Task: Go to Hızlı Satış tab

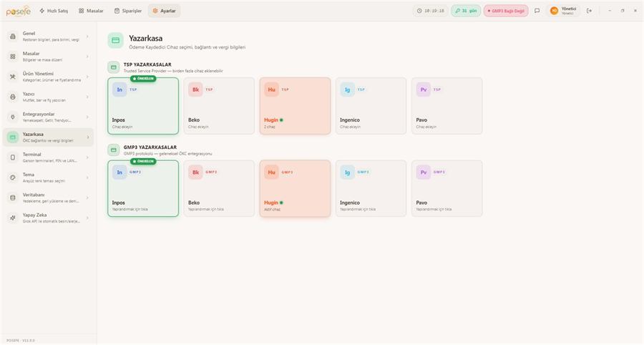Action: 54,11
